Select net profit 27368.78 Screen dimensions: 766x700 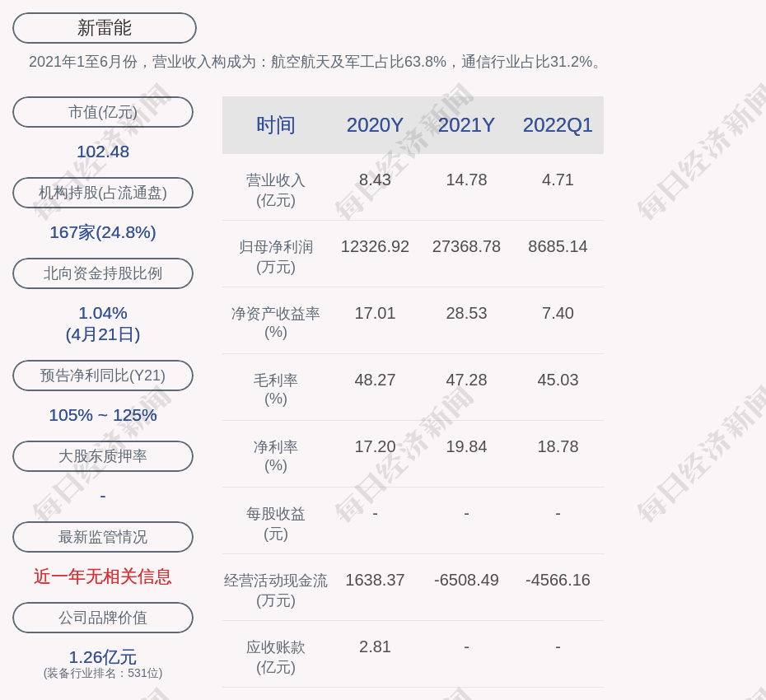click(466, 247)
